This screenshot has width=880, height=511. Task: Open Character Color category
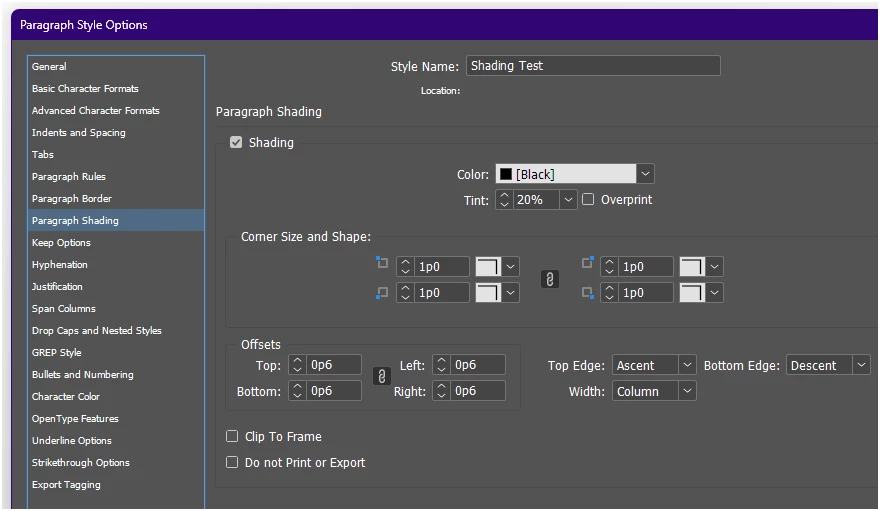click(x=116, y=396)
